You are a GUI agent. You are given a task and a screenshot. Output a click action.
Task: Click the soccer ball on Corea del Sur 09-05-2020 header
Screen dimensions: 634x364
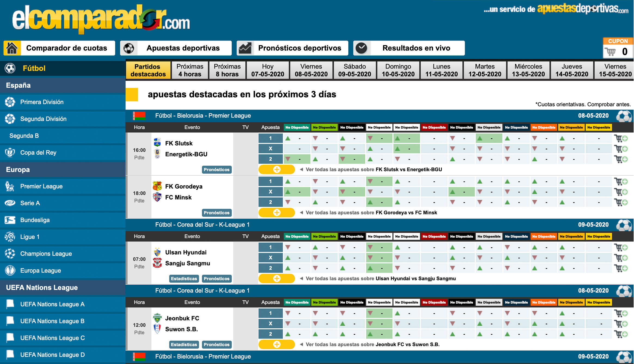click(624, 225)
